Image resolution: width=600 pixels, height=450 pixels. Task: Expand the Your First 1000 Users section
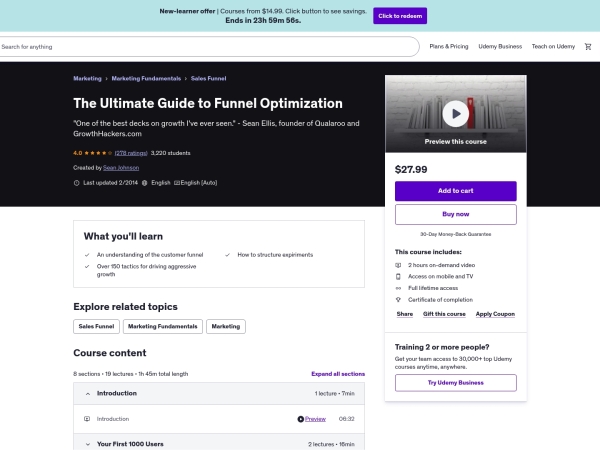[x=219, y=444]
